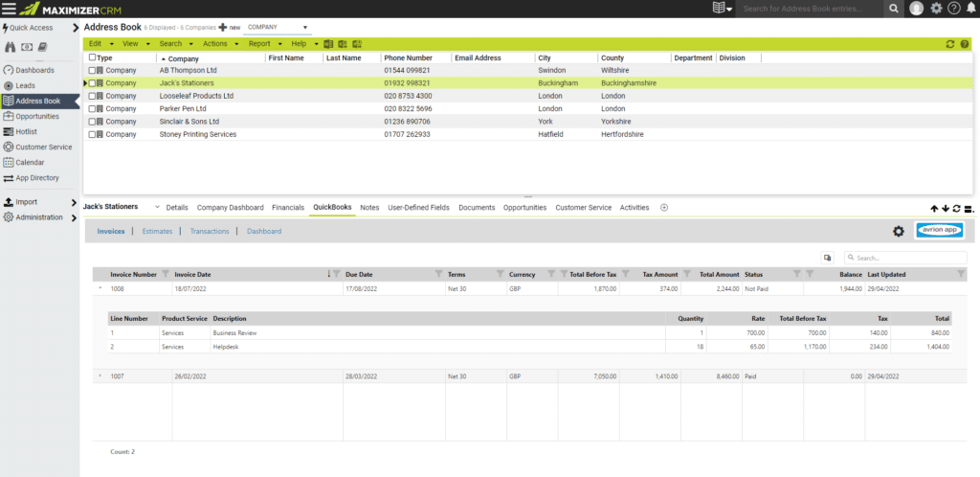
Task: Click the binoculars search icon in Quick Access
Action: 10,47
